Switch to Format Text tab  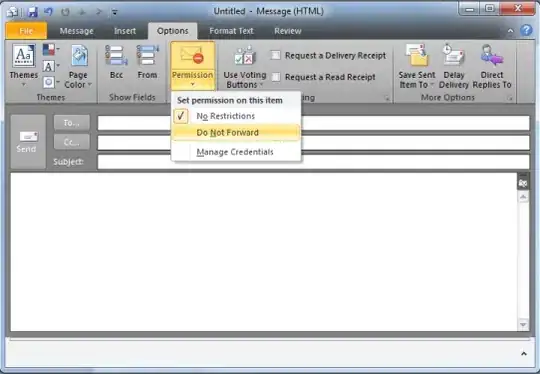(x=231, y=31)
